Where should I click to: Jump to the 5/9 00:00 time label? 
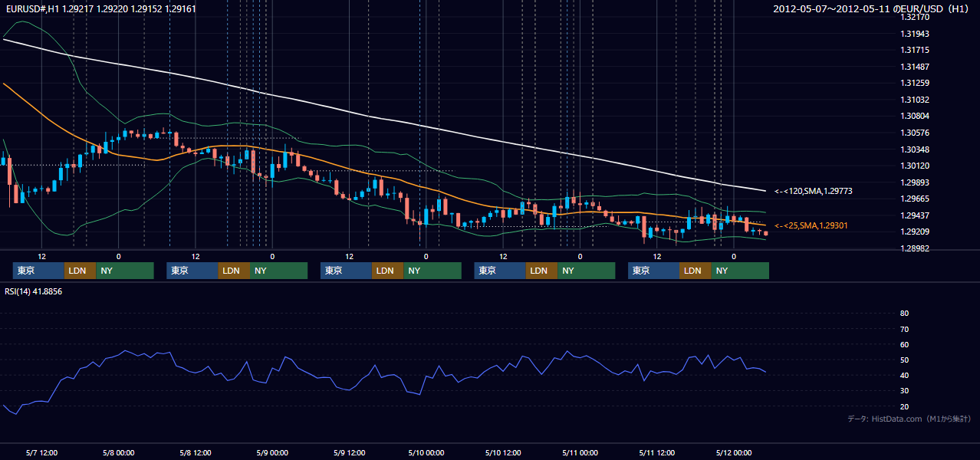point(272,452)
